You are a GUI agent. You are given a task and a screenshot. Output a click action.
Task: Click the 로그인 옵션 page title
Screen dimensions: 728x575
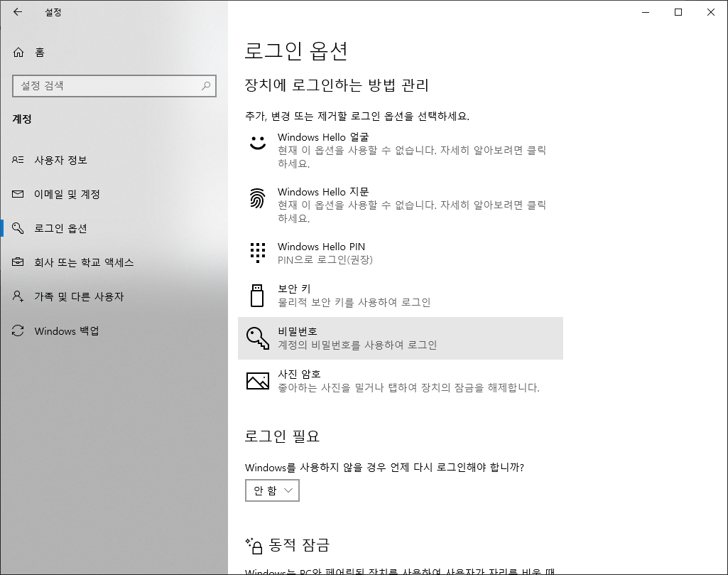[296, 50]
